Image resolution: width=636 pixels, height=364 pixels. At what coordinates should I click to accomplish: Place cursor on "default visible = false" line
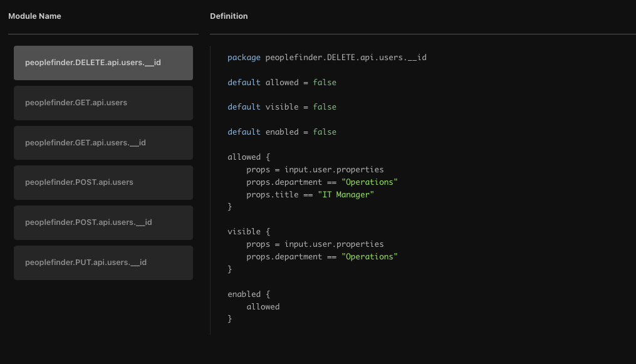click(x=282, y=107)
